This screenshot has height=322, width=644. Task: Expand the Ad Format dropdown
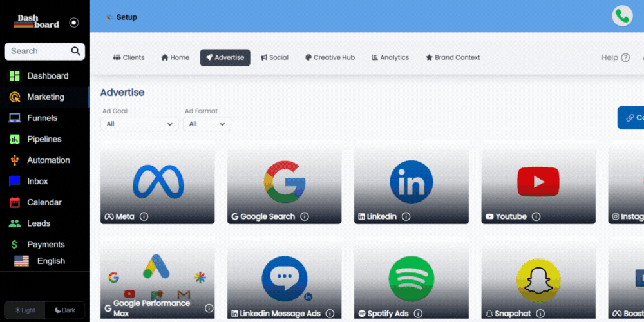click(x=207, y=124)
